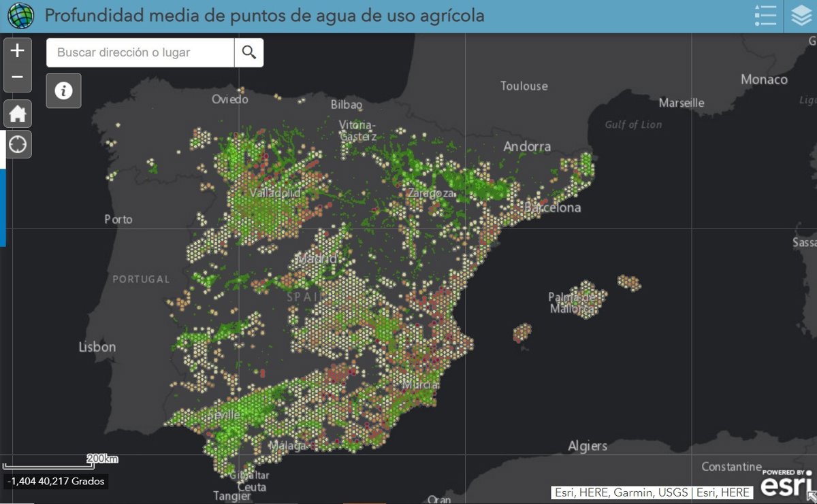Image resolution: width=817 pixels, height=504 pixels.
Task: Click the Madrid label on map
Action: click(x=317, y=259)
